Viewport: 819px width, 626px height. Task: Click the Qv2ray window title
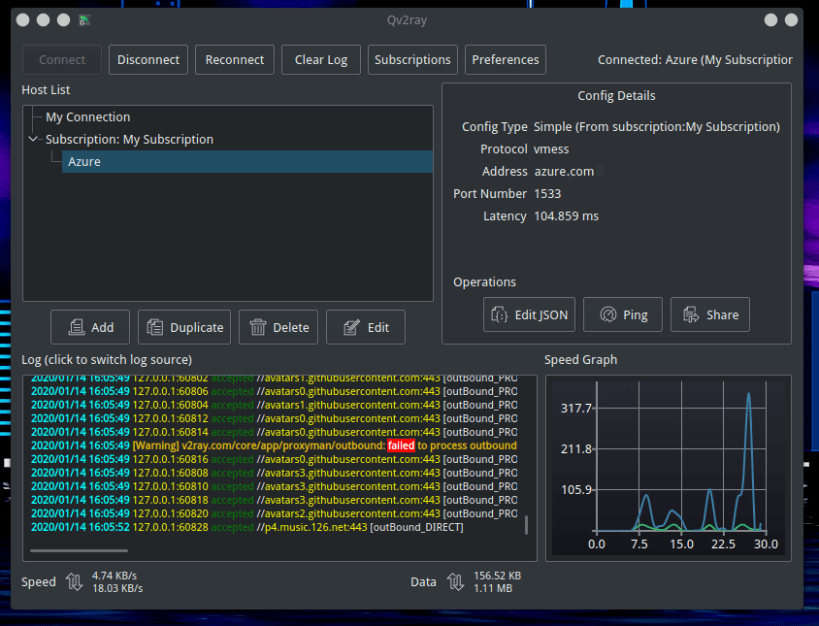point(407,20)
